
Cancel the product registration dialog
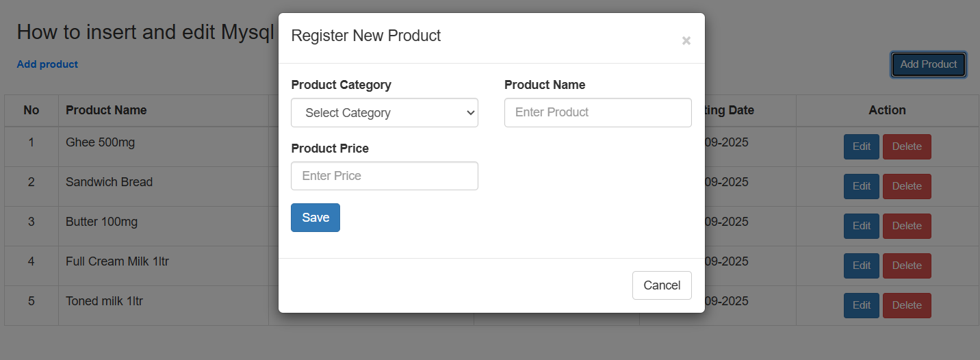point(662,285)
